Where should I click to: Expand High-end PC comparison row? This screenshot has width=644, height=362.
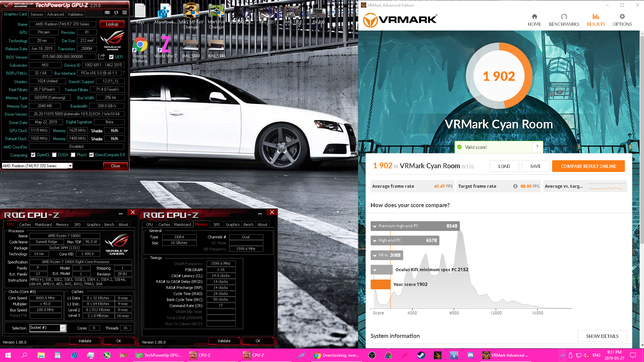coord(405,240)
